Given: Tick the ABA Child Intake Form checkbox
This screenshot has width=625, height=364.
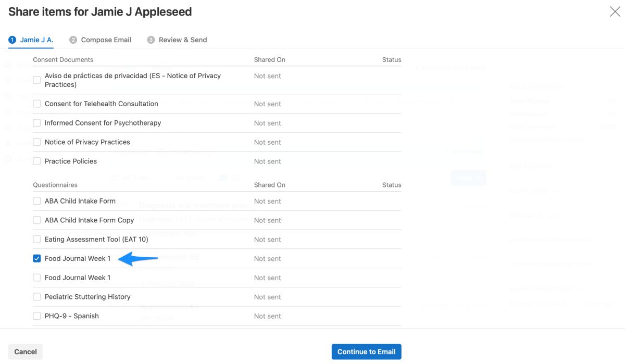Looking at the screenshot, I should (x=37, y=201).
